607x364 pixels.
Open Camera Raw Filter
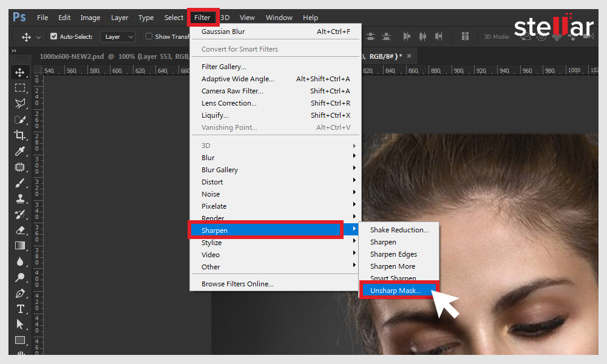click(x=275, y=91)
